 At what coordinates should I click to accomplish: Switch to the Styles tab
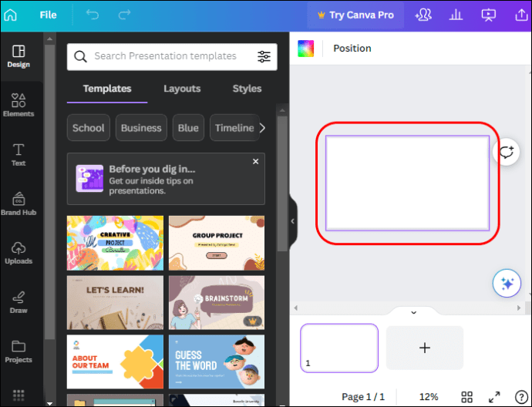coord(247,89)
